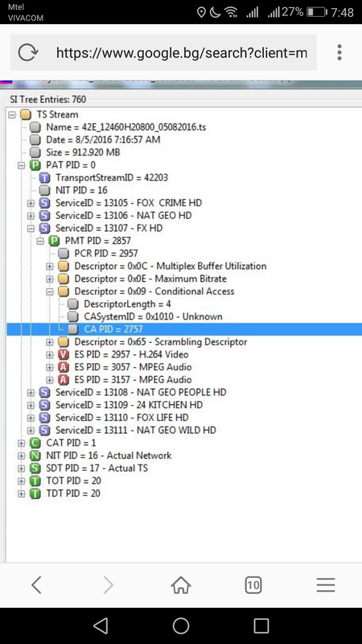362x644 pixels.
Task: Tap the Android home circle button
Action: coord(181,626)
